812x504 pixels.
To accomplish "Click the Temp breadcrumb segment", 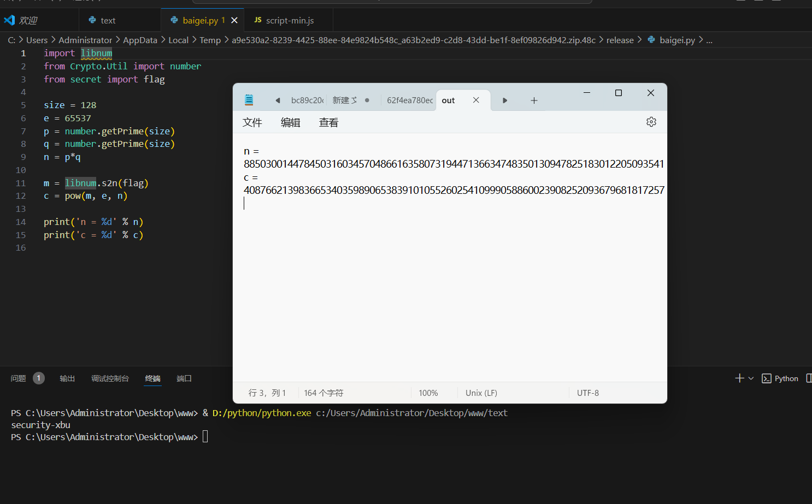I will (210, 40).
